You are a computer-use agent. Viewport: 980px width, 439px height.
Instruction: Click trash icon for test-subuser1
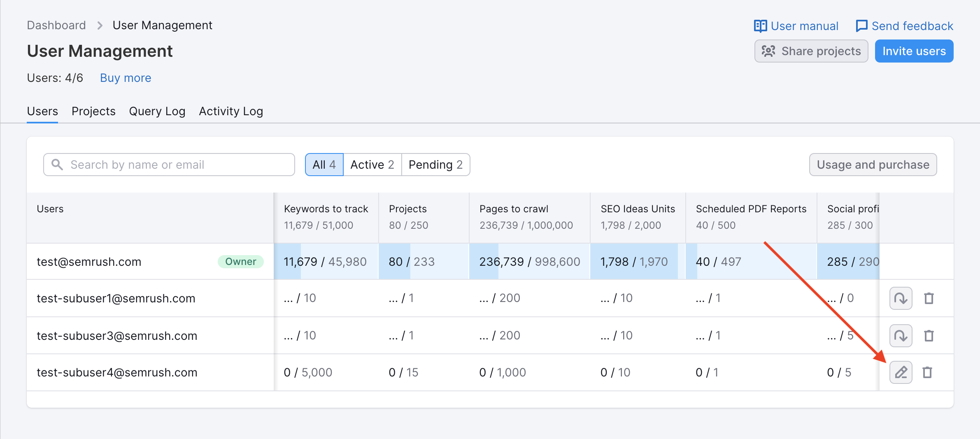tap(929, 298)
